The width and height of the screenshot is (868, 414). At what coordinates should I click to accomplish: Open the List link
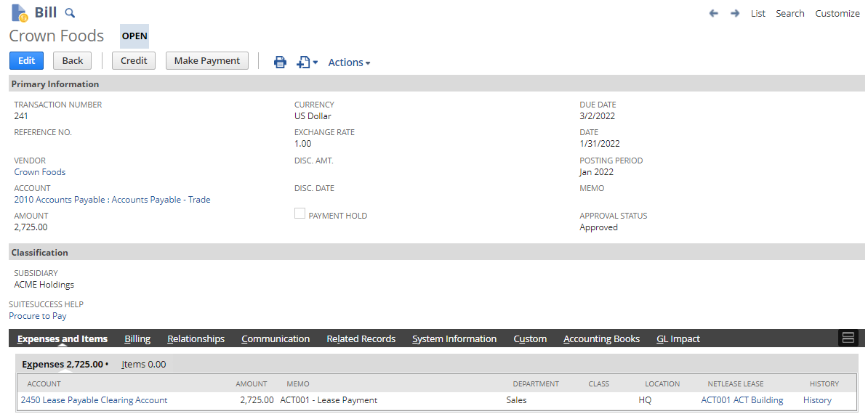[758, 13]
